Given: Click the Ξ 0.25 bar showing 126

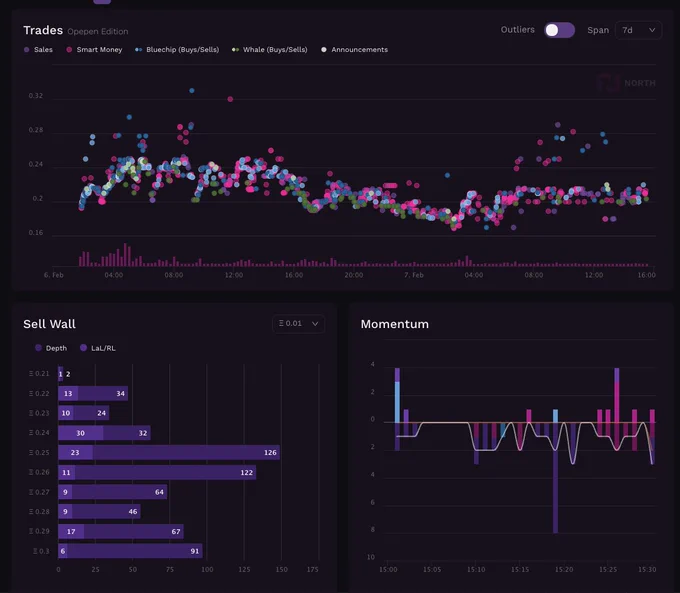Looking at the screenshot, I should [x=186, y=452].
